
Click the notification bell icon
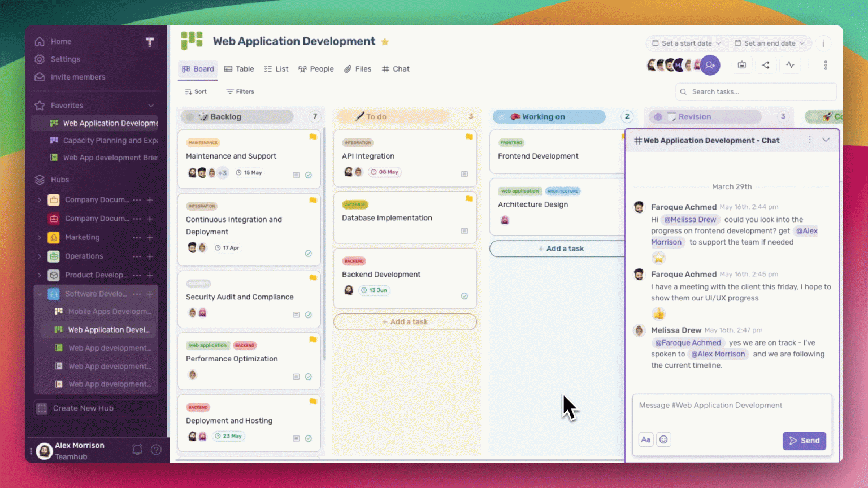tap(137, 450)
